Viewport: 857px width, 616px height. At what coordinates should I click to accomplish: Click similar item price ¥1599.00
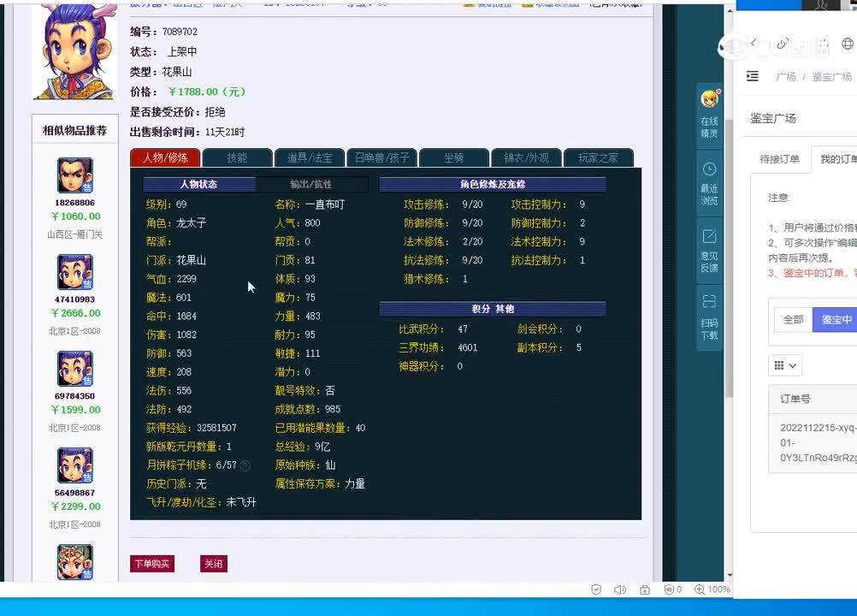(x=75, y=410)
